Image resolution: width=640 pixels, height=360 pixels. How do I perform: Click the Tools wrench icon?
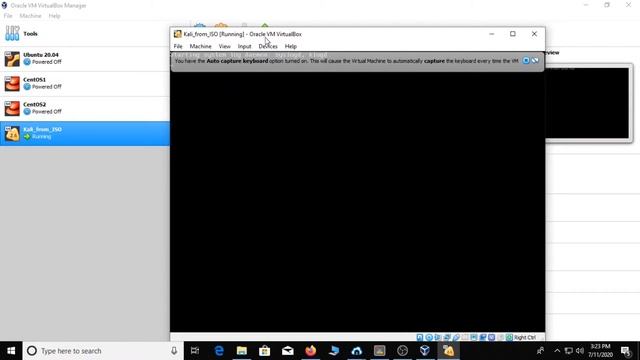(x=12, y=33)
